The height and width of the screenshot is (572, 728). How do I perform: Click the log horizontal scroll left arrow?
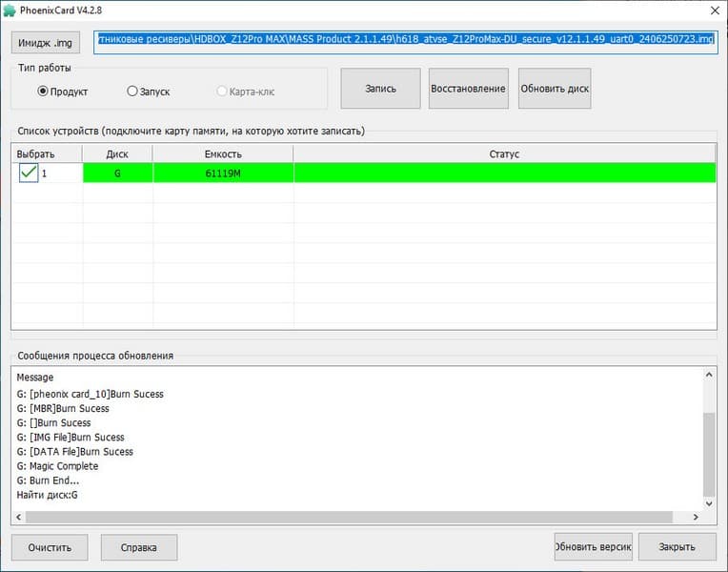(x=18, y=517)
